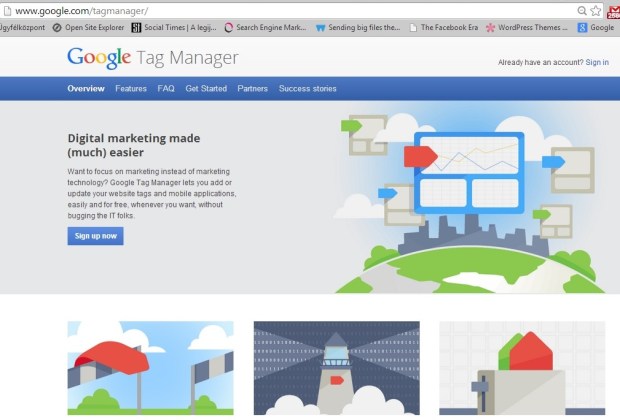Select the Overview tab
Screen dimensions: 620x420
point(86,89)
